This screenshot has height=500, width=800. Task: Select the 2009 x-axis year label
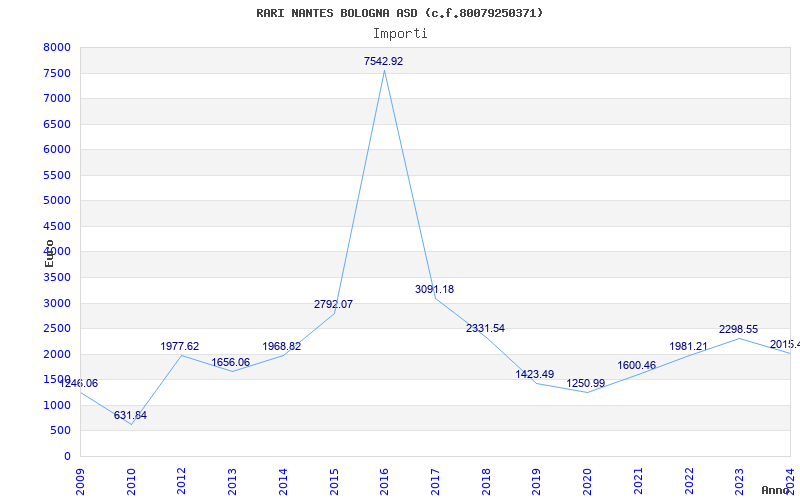click(80, 481)
